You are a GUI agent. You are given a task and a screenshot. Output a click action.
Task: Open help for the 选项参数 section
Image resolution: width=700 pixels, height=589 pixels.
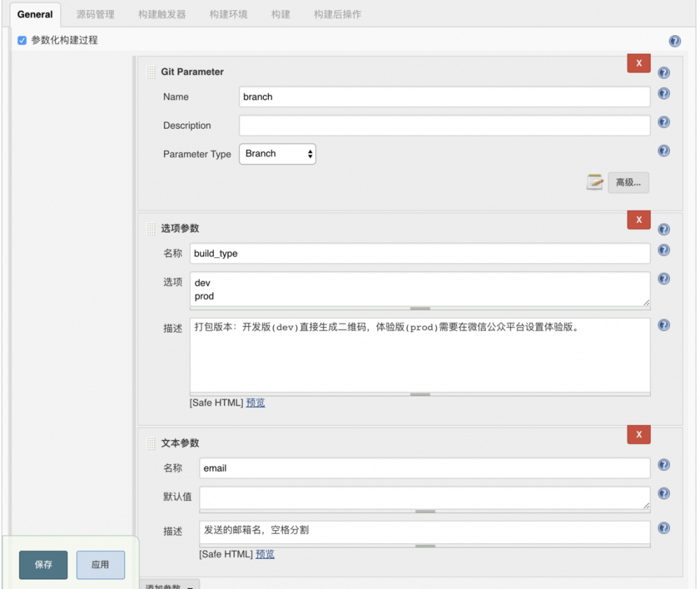tap(663, 229)
